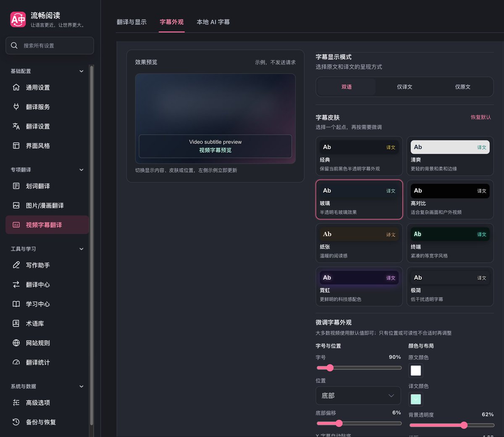Choose the 经典 subtitle skin

tap(359, 156)
